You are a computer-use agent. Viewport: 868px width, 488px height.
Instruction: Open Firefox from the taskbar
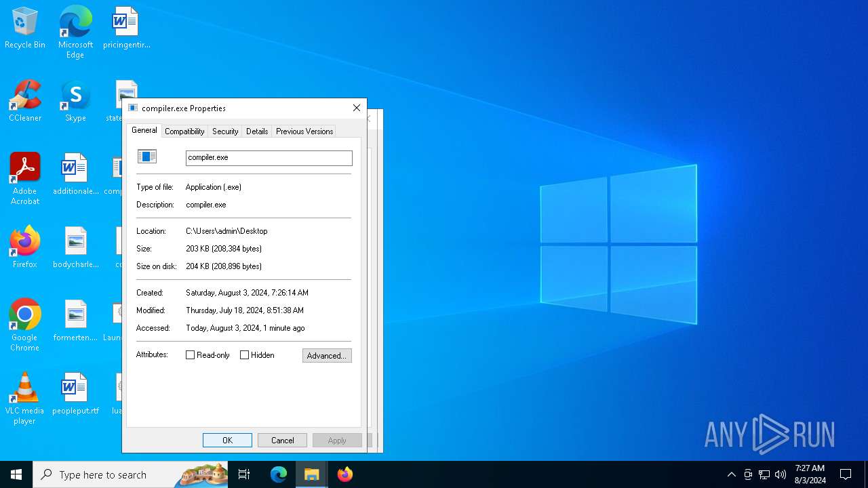(345, 474)
